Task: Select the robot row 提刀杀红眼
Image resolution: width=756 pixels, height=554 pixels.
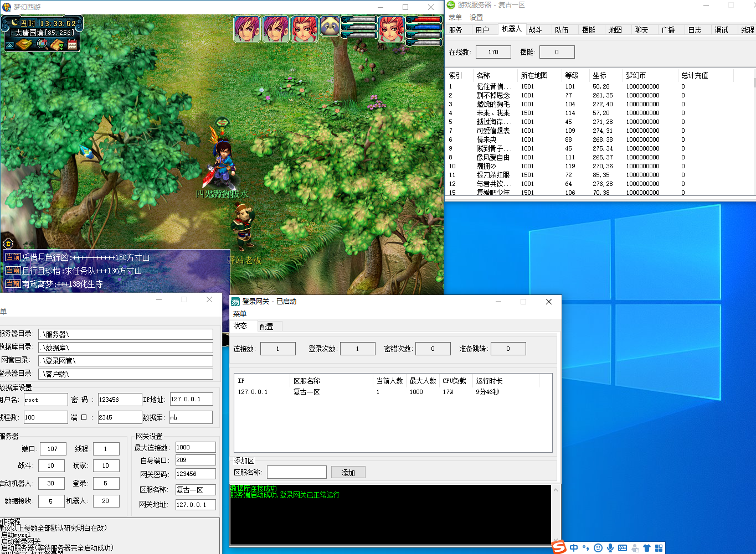Action: [x=600, y=175]
